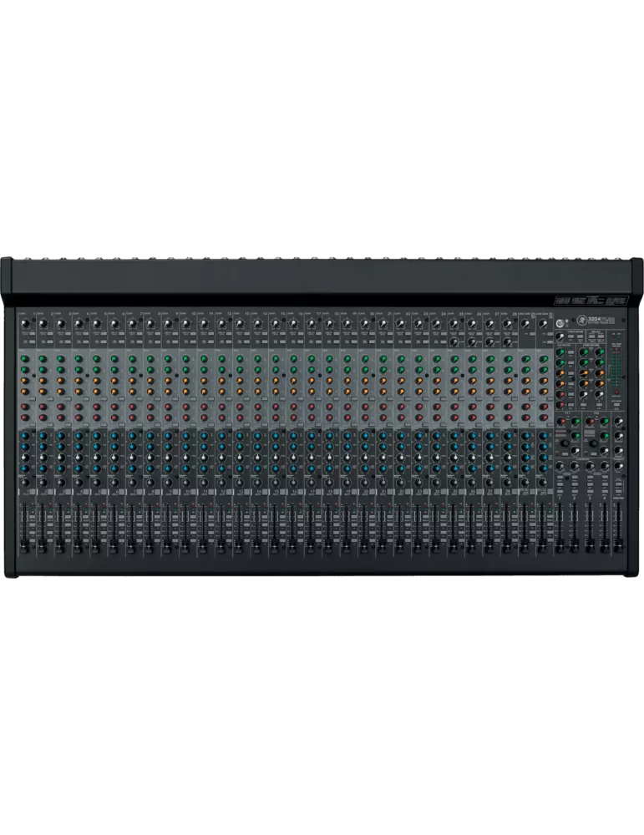This screenshot has height=835, width=644.
Task: Adjust channel 20 white frequency knob
Action: tap(364, 458)
